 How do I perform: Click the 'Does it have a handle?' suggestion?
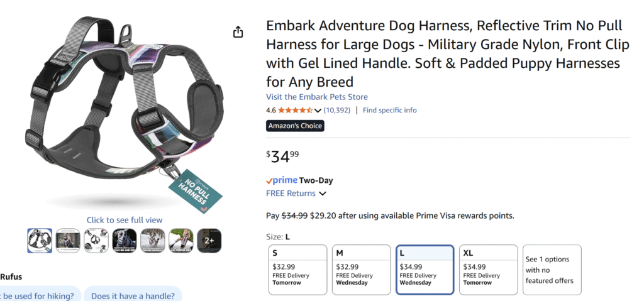(x=133, y=295)
